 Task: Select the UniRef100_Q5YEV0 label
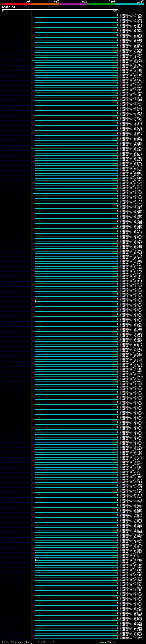(131, 32)
